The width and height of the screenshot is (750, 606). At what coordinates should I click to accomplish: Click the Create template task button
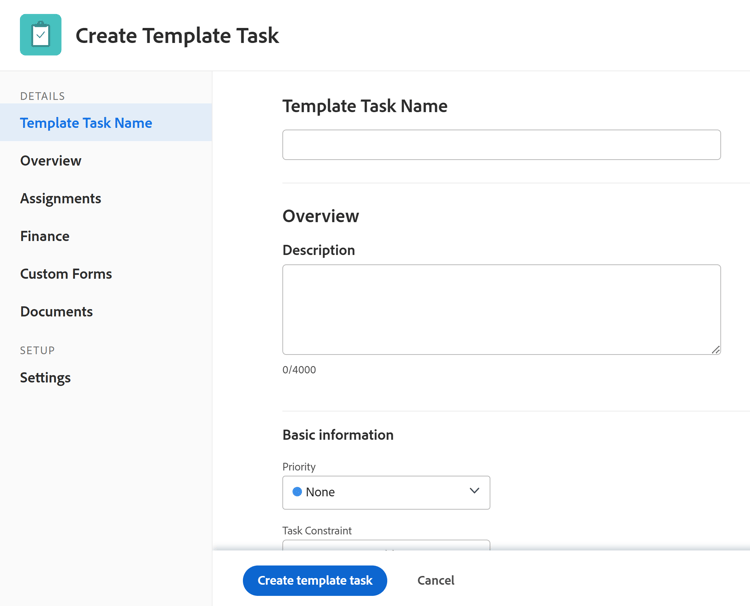[315, 581]
